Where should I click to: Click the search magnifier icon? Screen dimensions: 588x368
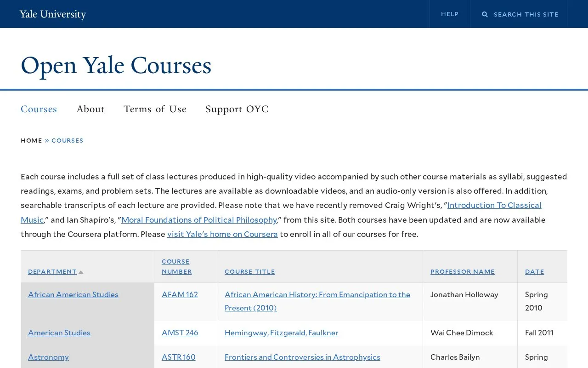pos(485,14)
